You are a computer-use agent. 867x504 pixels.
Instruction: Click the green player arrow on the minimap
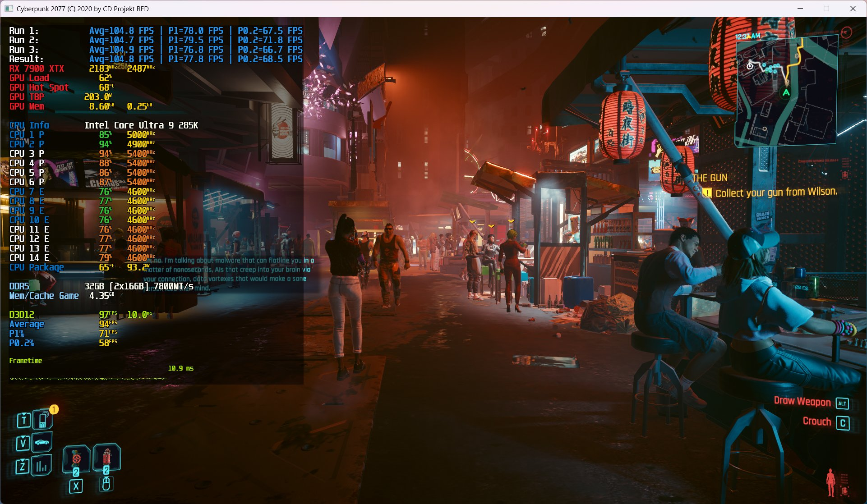(x=786, y=93)
